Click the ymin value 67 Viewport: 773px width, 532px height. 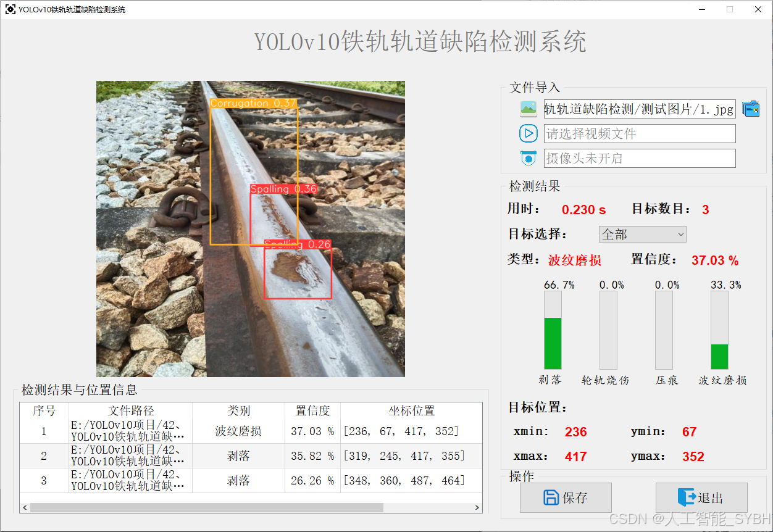tap(689, 432)
